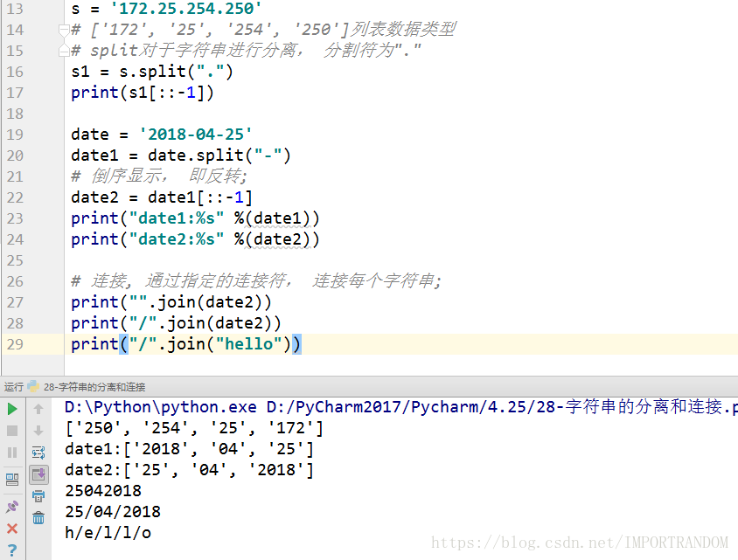This screenshot has height=560, width=738.
Task: Toggle scroll to end of console
Action: pyautogui.click(x=38, y=474)
